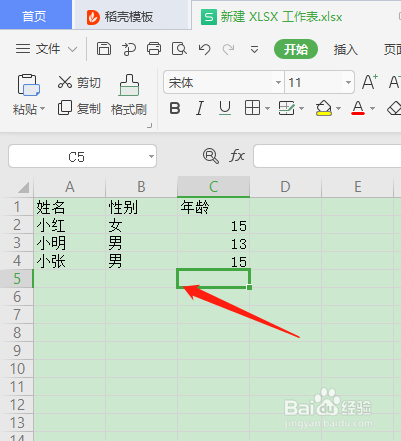
Task: Select the 15 cell in row 4
Action: [x=213, y=261]
